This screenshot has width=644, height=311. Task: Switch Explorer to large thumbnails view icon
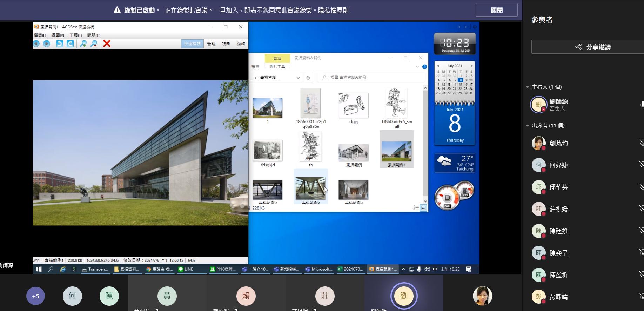pos(423,208)
